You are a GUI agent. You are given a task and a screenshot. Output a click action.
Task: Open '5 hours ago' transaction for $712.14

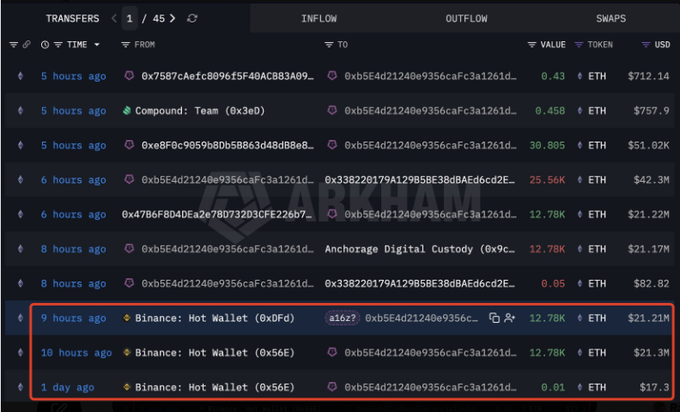click(73, 77)
